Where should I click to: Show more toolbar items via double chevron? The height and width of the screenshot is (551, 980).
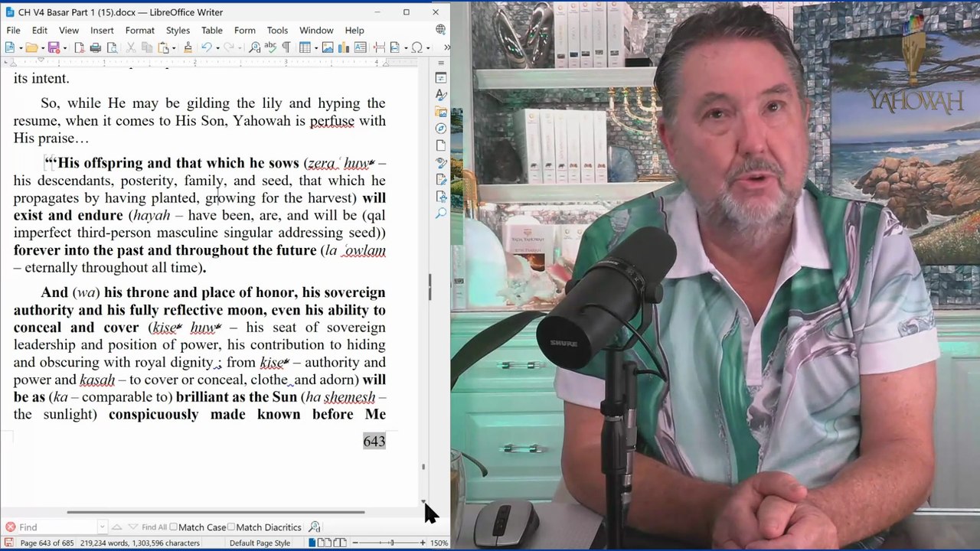click(x=446, y=47)
